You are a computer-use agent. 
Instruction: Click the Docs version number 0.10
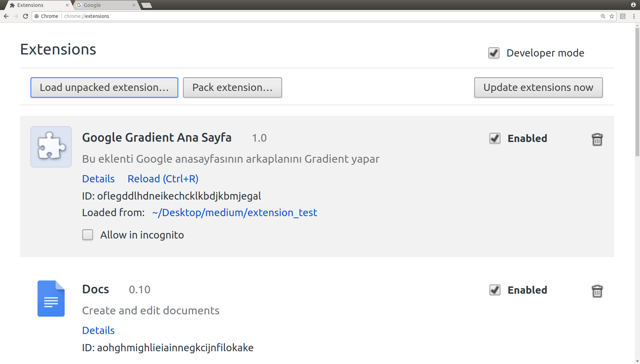[x=140, y=290]
